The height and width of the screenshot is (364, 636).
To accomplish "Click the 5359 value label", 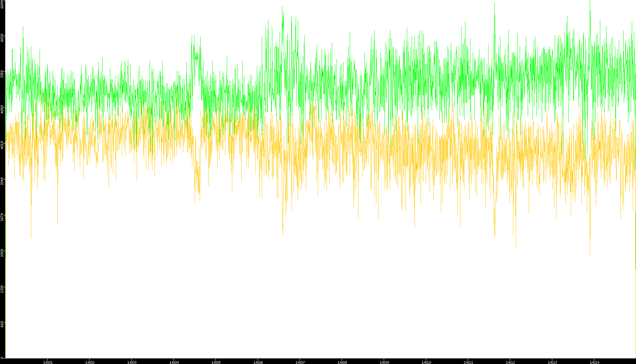I will (2, 74).
